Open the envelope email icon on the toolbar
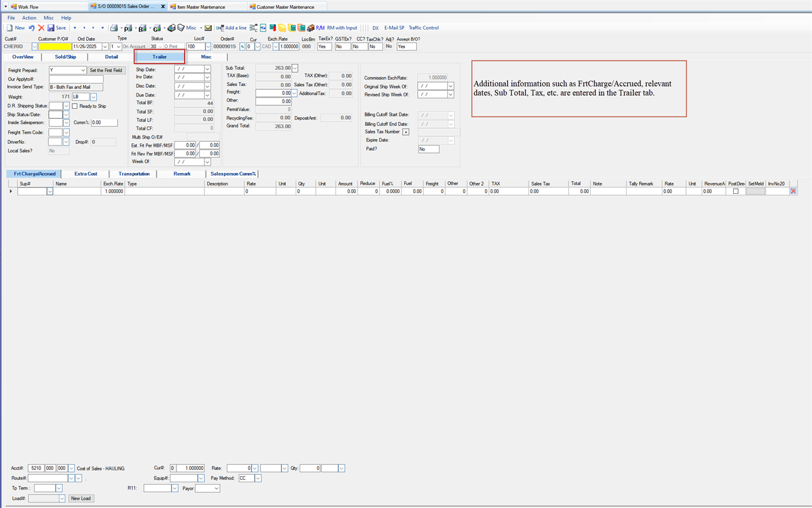Screen dimensions: 812x508 point(208,27)
